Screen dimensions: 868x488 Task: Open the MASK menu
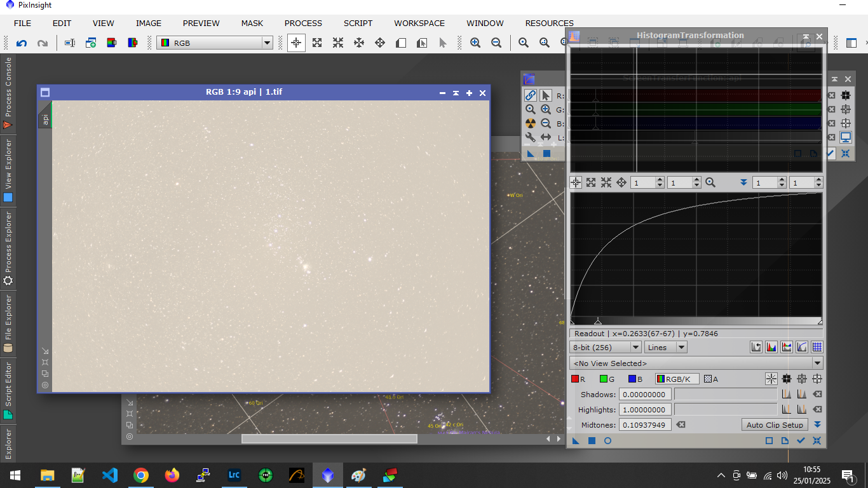(252, 23)
